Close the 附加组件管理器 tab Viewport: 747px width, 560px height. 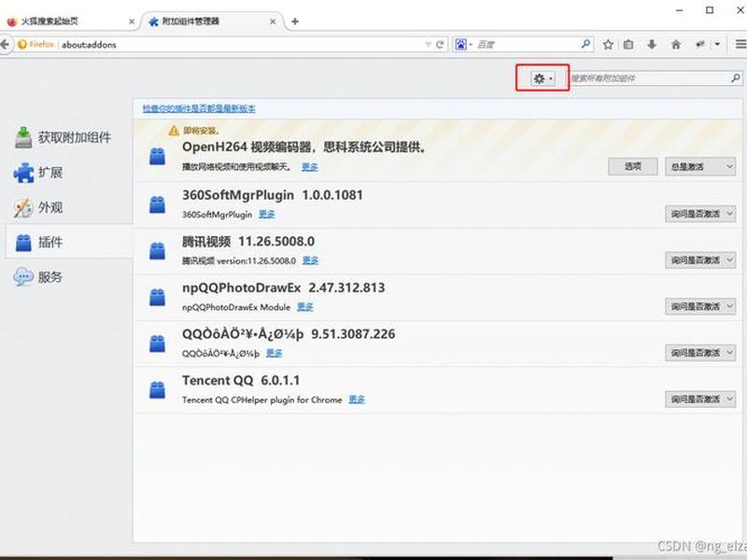(x=273, y=21)
